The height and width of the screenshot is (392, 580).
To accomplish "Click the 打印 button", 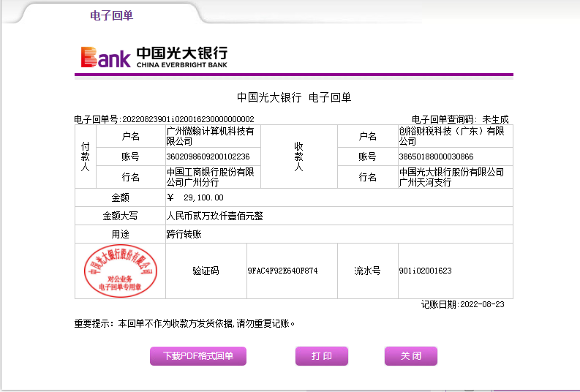I will click(x=321, y=356).
